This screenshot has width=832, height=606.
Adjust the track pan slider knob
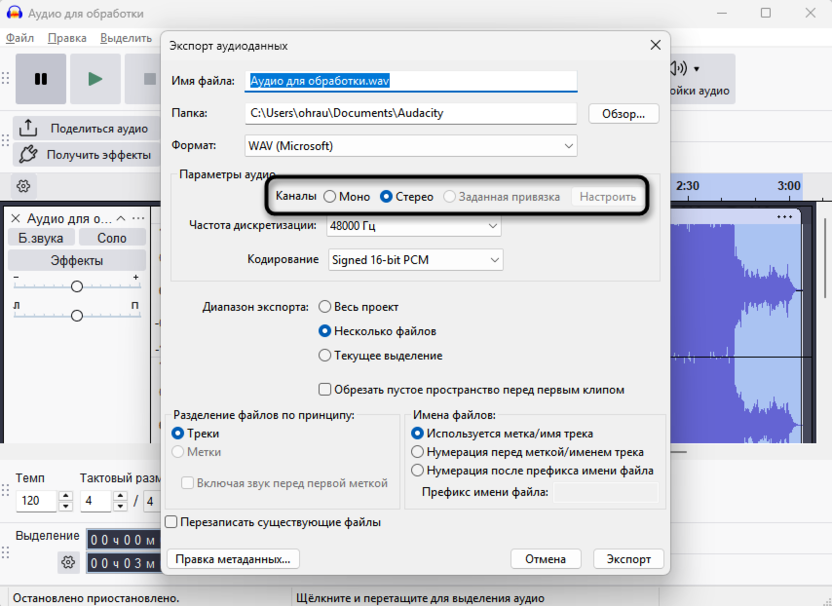tap(77, 316)
